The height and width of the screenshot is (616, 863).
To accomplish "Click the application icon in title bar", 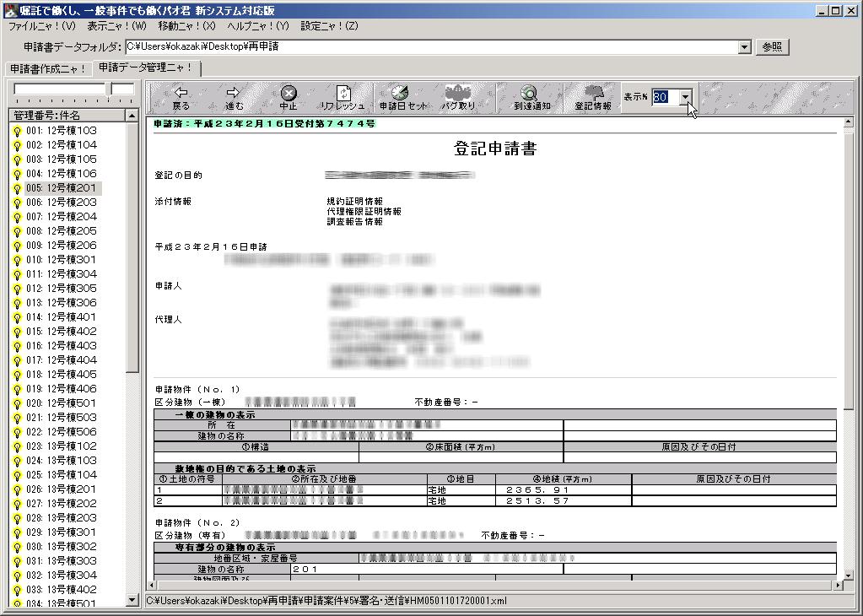I will (x=10, y=10).
